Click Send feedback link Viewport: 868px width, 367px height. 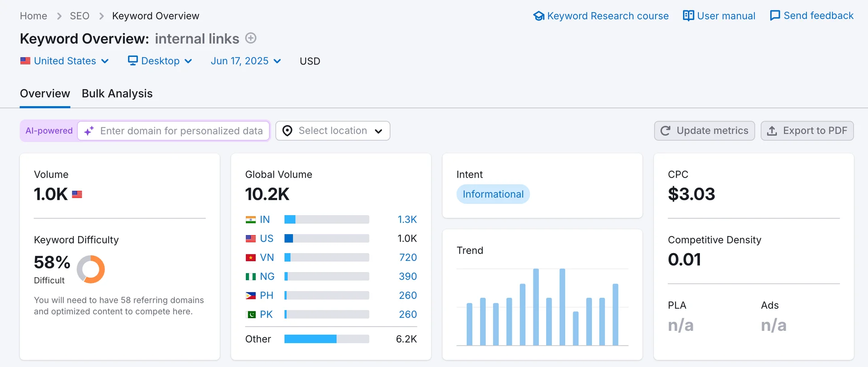pos(812,16)
